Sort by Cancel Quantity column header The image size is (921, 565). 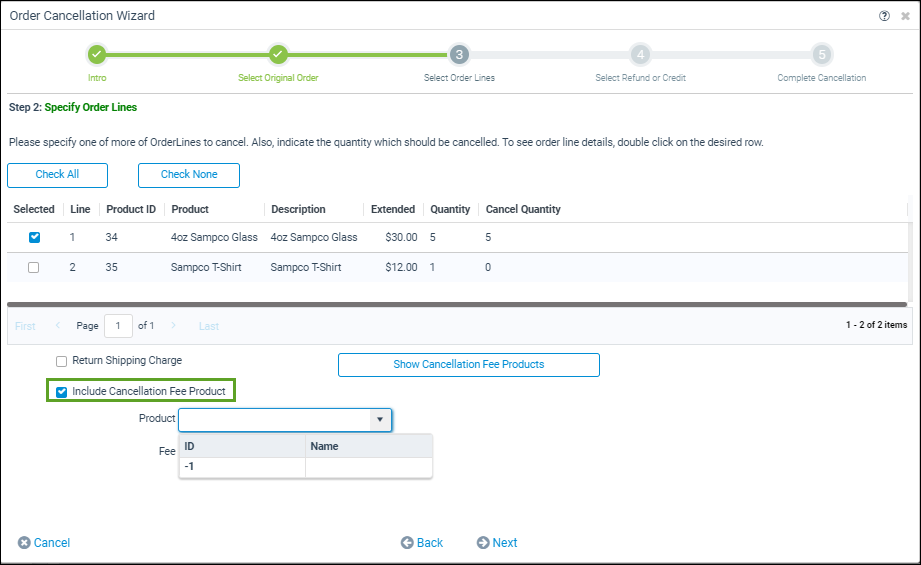[x=523, y=209]
